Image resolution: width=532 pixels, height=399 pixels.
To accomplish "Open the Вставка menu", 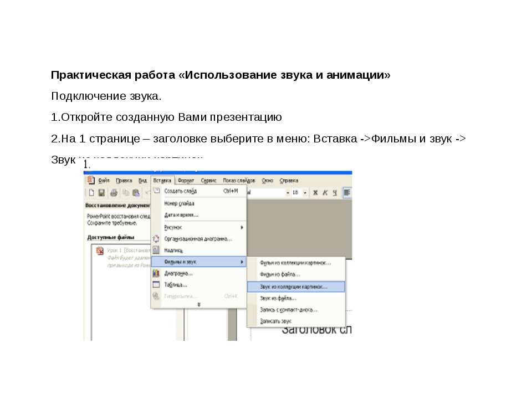I will point(162,181).
